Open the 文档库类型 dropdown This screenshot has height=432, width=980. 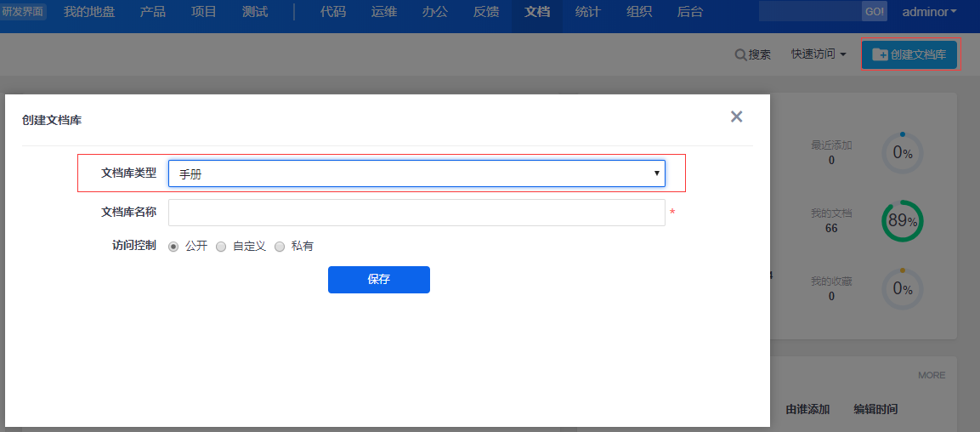point(416,173)
